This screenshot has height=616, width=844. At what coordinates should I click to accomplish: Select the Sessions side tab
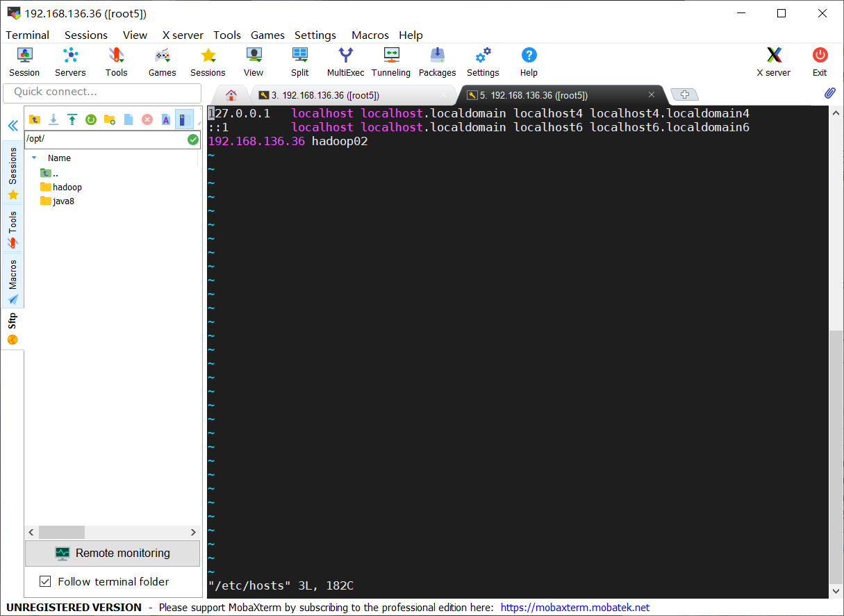pyautogui.click(x=13, y=172)
